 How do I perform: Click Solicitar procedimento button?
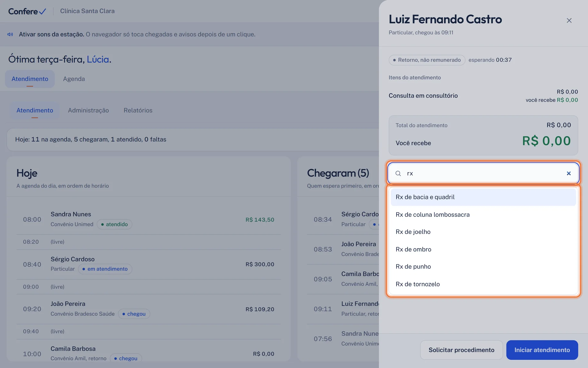[461, 350]
